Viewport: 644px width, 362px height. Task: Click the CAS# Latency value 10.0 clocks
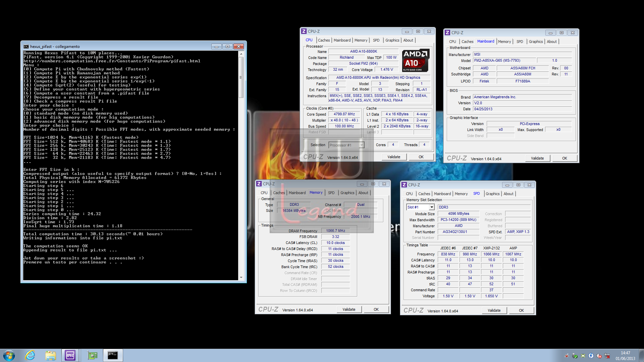[335, 243]
